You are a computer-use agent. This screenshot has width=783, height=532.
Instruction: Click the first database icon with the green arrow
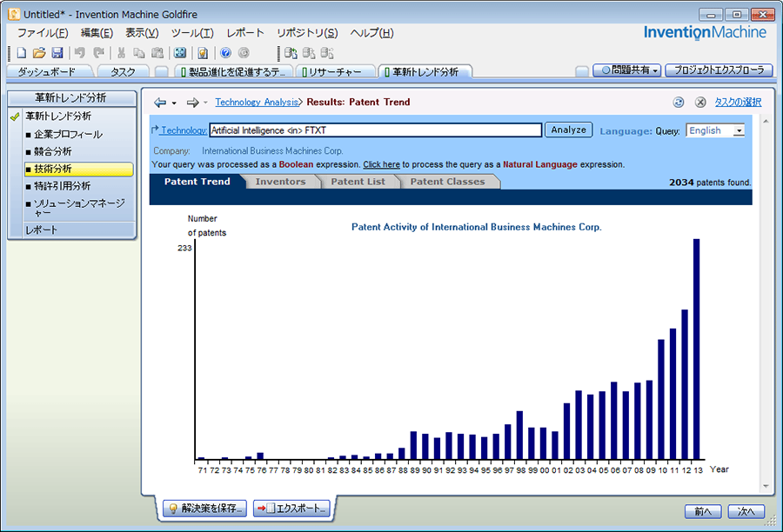click(291, 53)
